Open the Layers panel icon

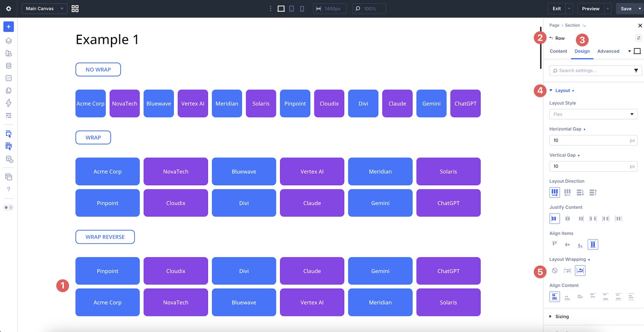[x=9, y=41]
